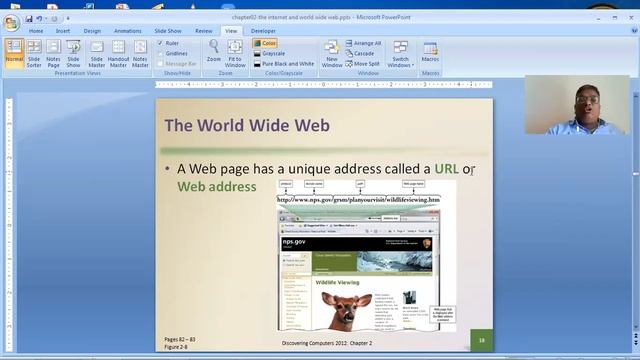Click the green URL text
This screenshot has height=360, width=640.
coord(446,169)
